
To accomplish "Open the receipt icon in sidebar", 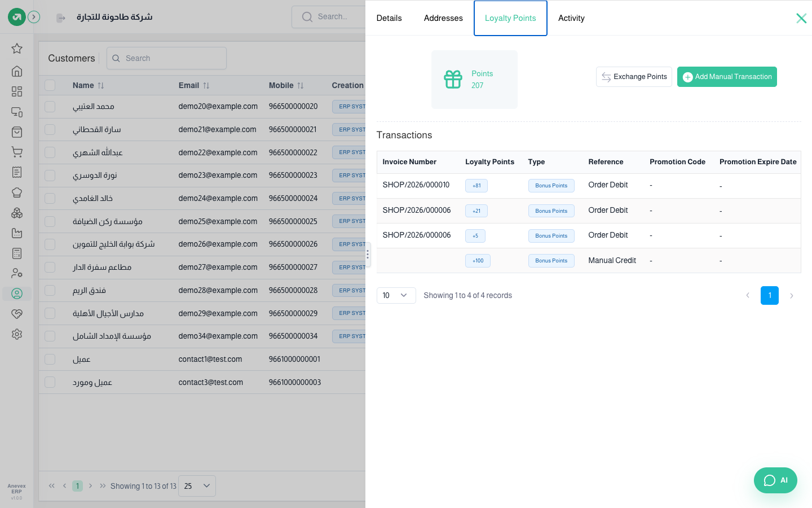I will point(17,172).
